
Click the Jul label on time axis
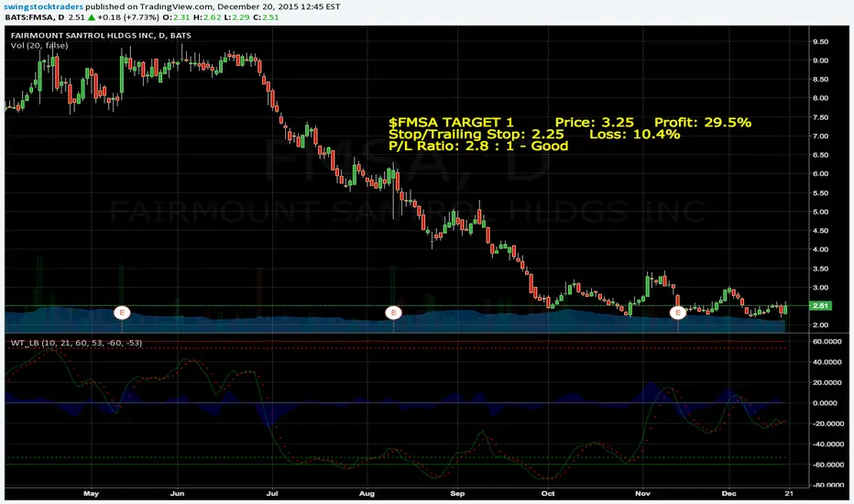coord(272,494)
